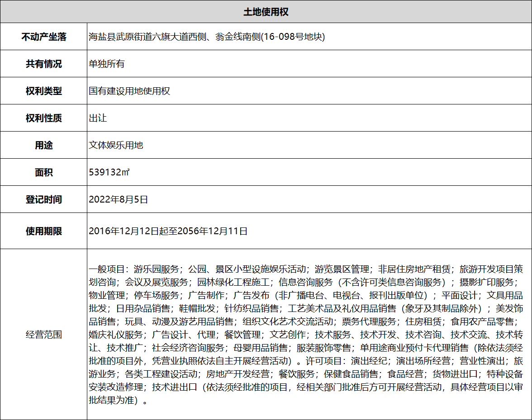The width and height of the screenshot is (532, 420).
Task: Click the value 单独所有
Action: click(x=107, y=64)
